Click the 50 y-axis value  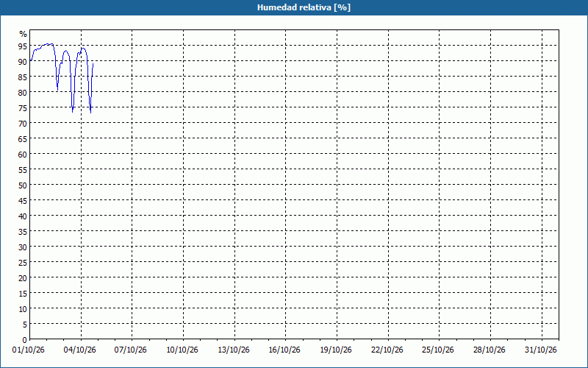tap(23, 185)
